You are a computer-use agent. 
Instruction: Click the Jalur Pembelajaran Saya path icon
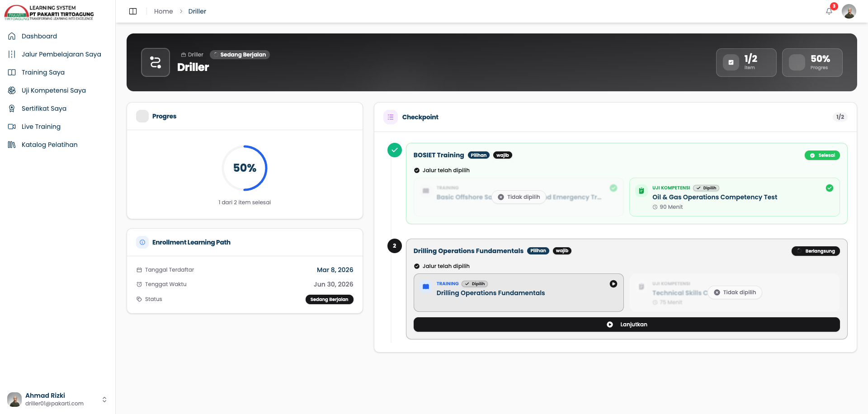pyautogui.click(x=12, y=54)
